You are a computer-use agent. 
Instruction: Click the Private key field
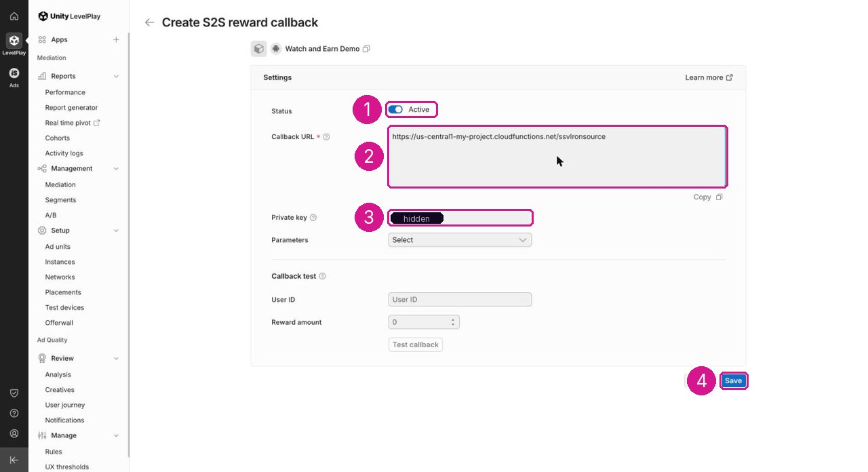tap(460, 218)
